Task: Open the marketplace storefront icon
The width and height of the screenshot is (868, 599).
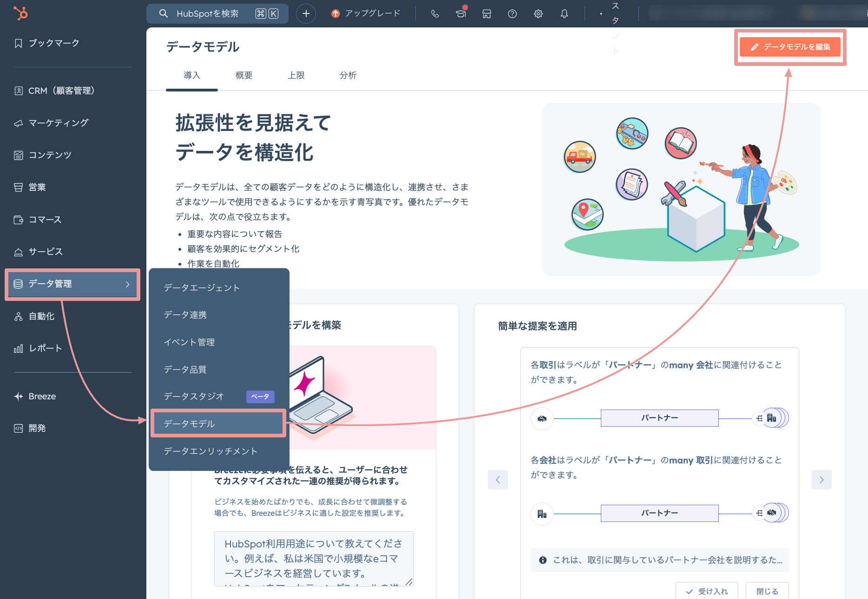Action: 487,14
